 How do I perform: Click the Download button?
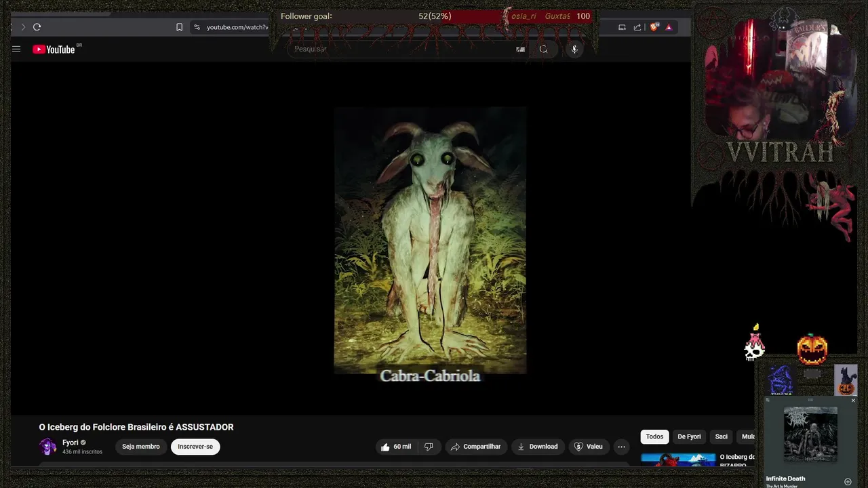click(538, 447)
